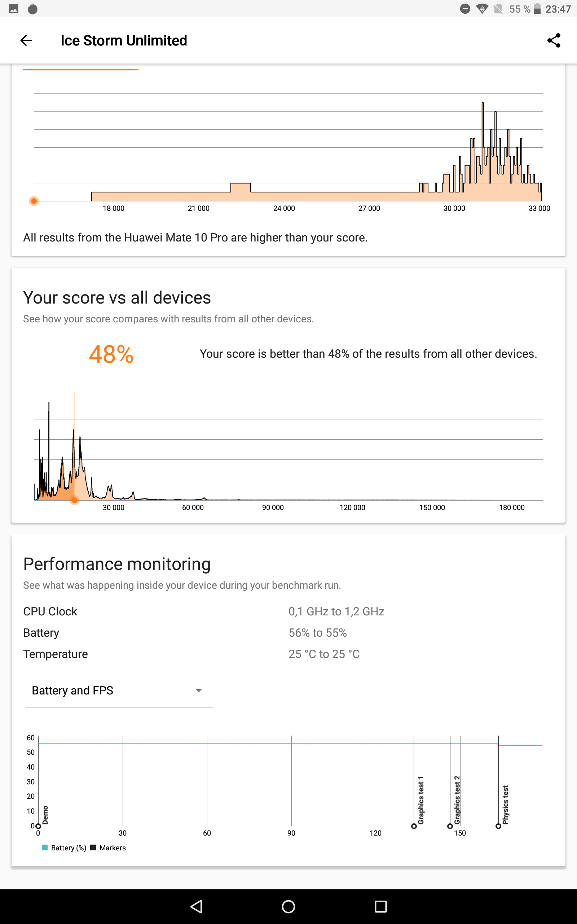
Task: Select the Physics test marker
Action: coord(498,826)
